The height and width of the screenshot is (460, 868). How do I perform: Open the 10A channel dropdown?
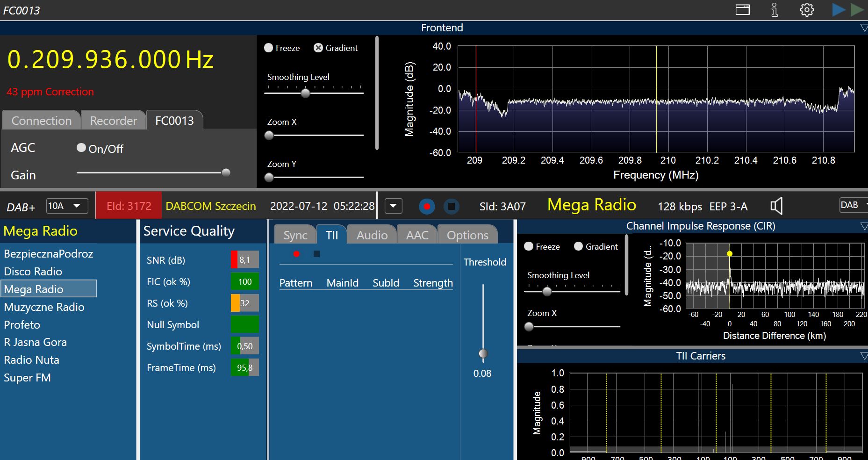tap(67, 206)
